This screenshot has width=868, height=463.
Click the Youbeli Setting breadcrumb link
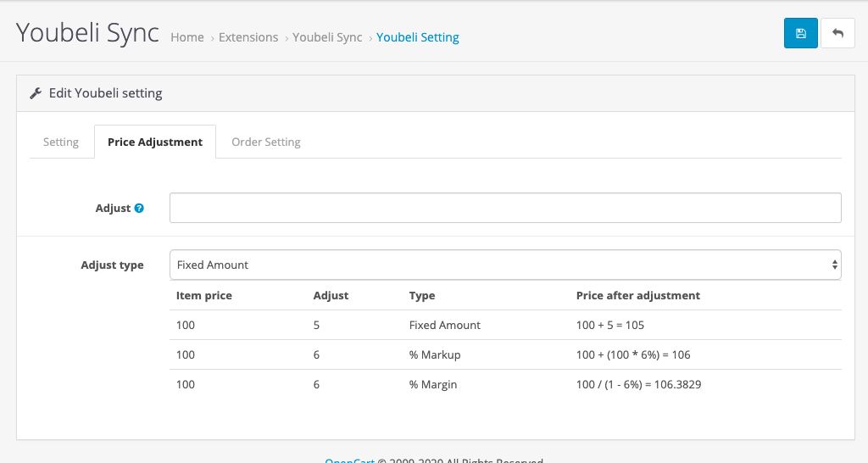point(418,37)
